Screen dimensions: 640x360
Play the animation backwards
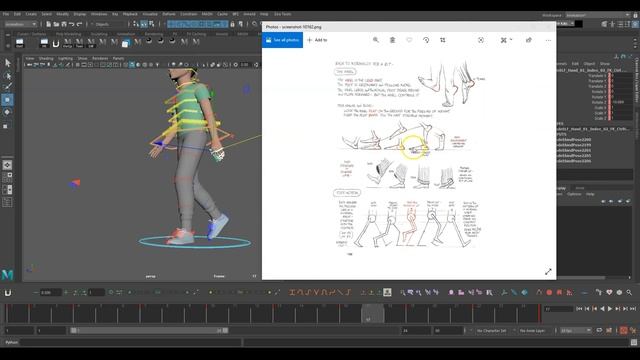602,309
